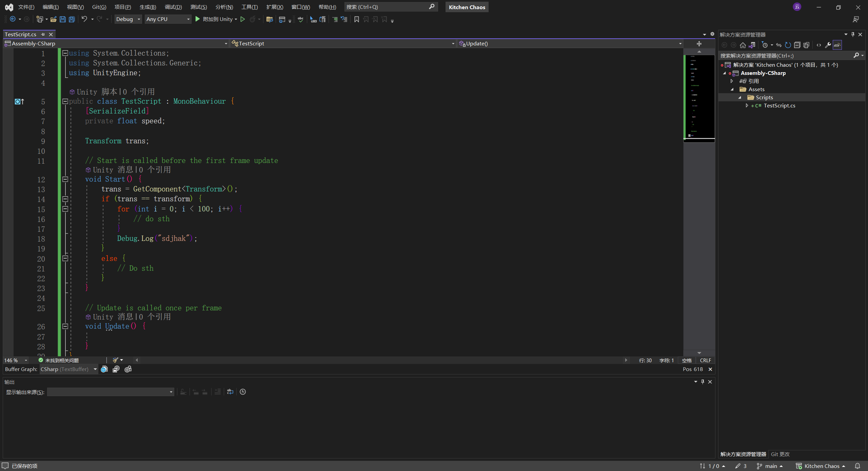Open the Any CPU platform dropdown
The image size is (868, 471).
click(168, 19)
